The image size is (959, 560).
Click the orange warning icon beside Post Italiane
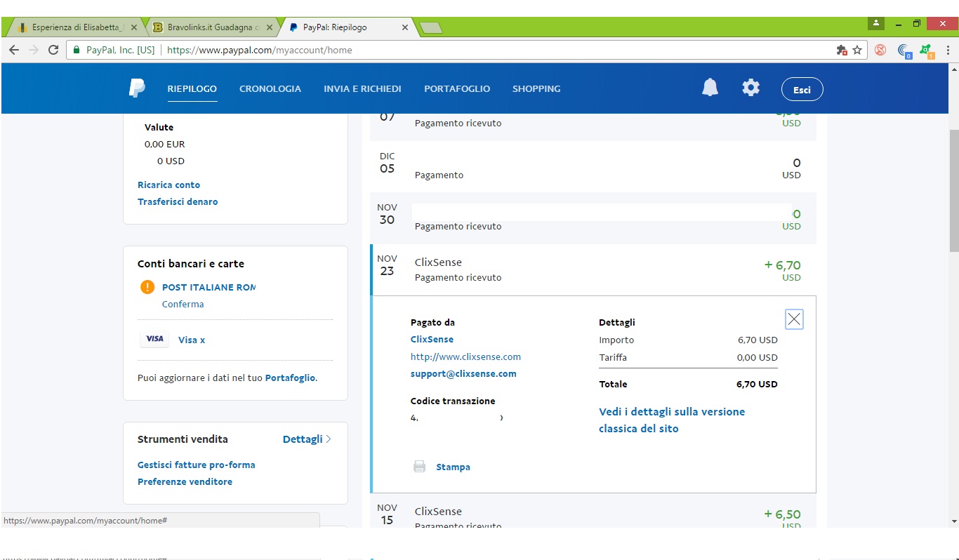[x=147, y=287]
